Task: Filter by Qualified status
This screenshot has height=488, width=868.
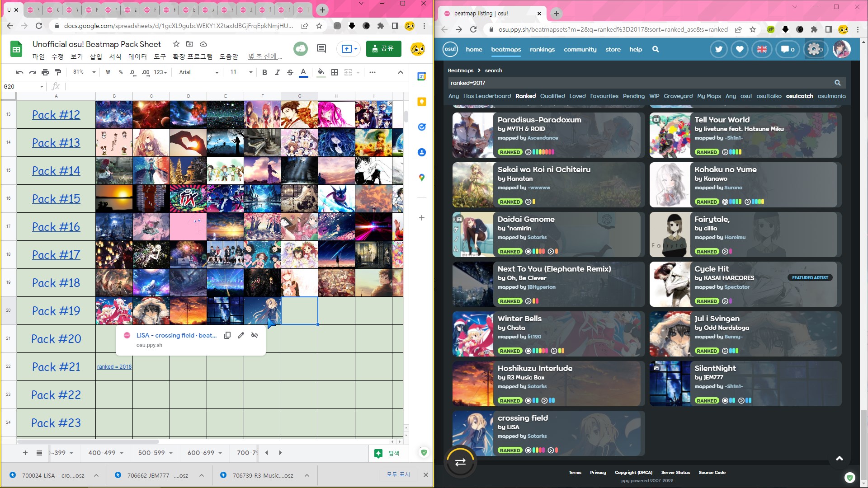Action: click(552, 96)
